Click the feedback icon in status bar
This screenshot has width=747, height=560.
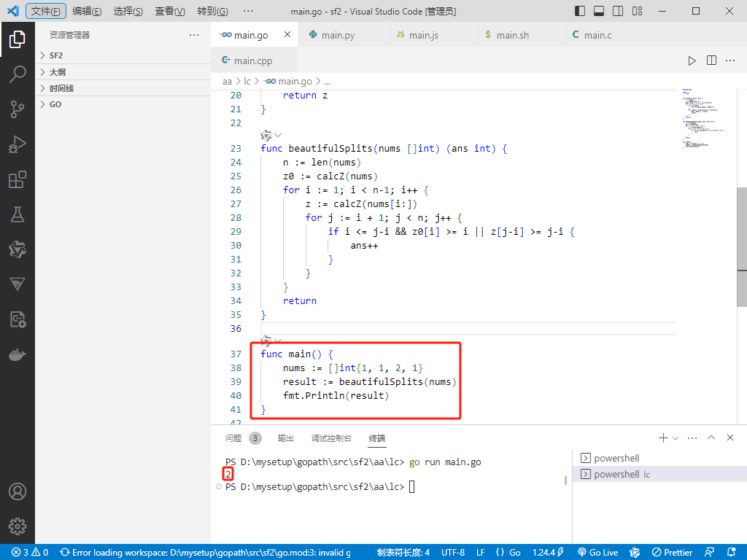709,553
